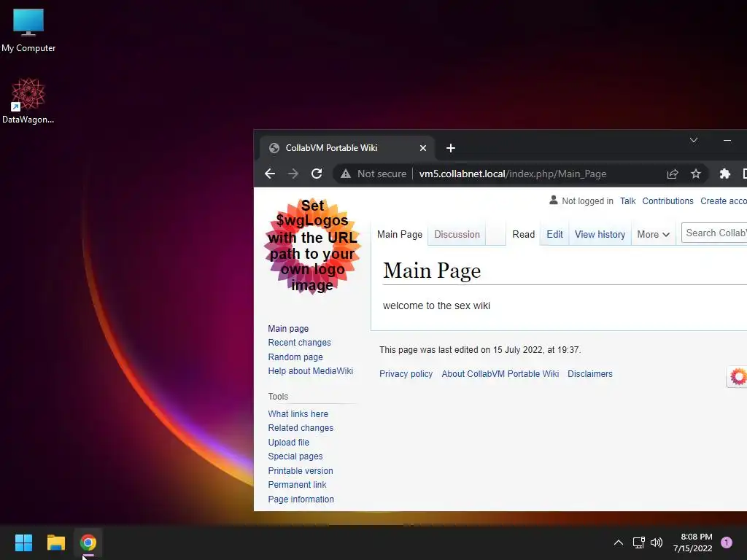Viewport: 747px width, 560px height.
Task: Open Related changes
Action: coord(301,427)
